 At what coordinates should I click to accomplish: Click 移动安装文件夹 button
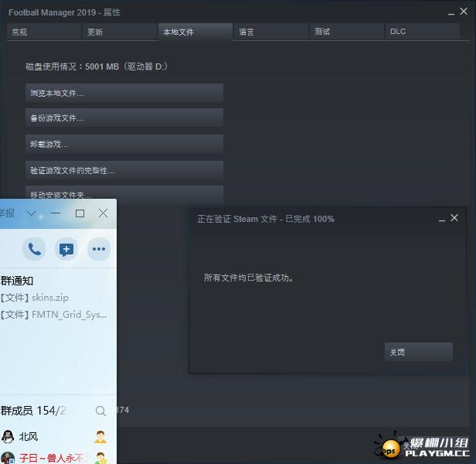click(x=124, y=193)
